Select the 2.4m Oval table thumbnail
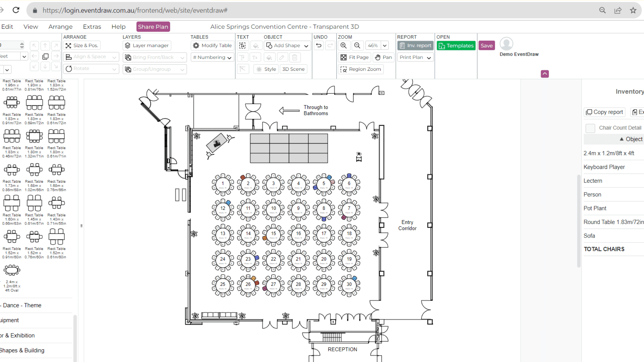 click(x=12, y=270)
